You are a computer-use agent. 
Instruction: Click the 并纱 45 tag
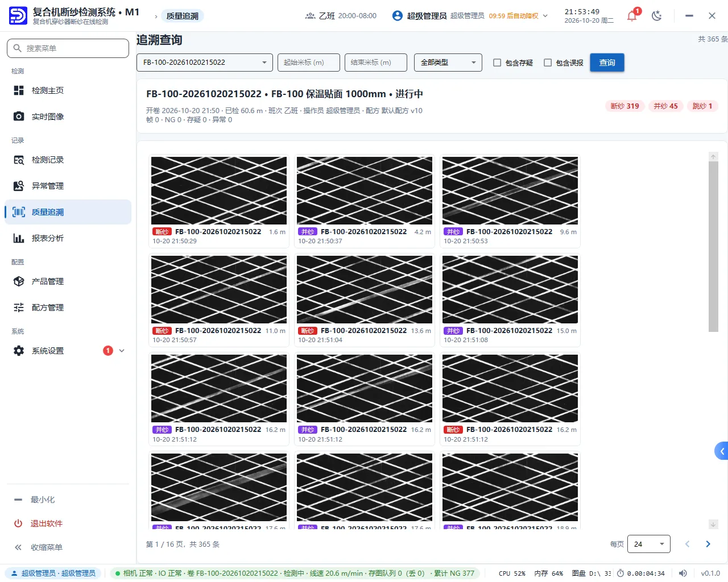click(665, 106)
